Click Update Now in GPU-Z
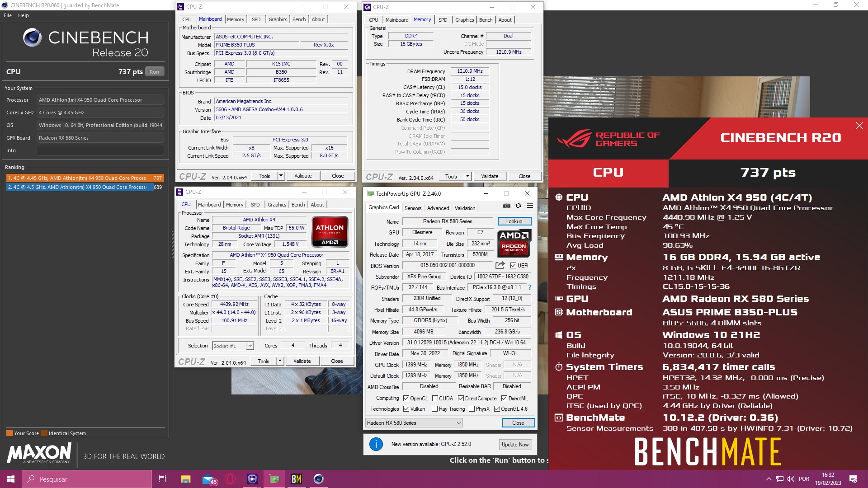This screenshot has height=488, width=868. pos(515,445)
